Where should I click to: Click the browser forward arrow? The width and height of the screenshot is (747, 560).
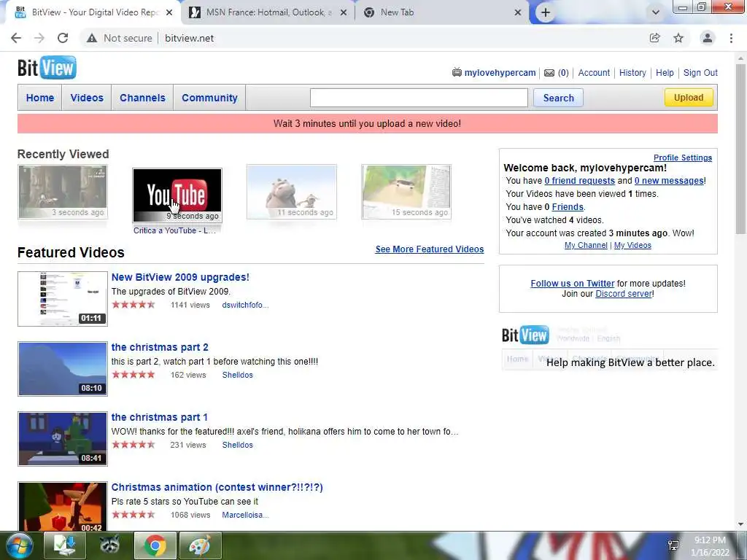pos(39,38)
